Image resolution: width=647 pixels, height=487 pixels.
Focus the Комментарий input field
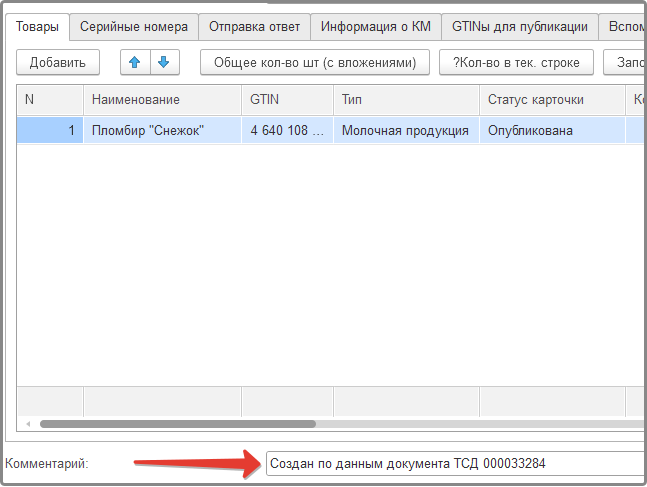[456, 463]
